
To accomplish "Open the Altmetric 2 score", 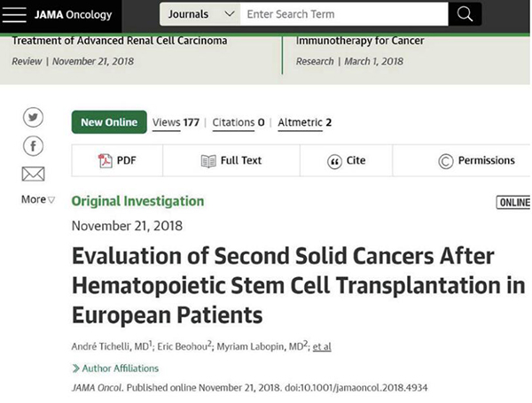I will tap(304, 122).
